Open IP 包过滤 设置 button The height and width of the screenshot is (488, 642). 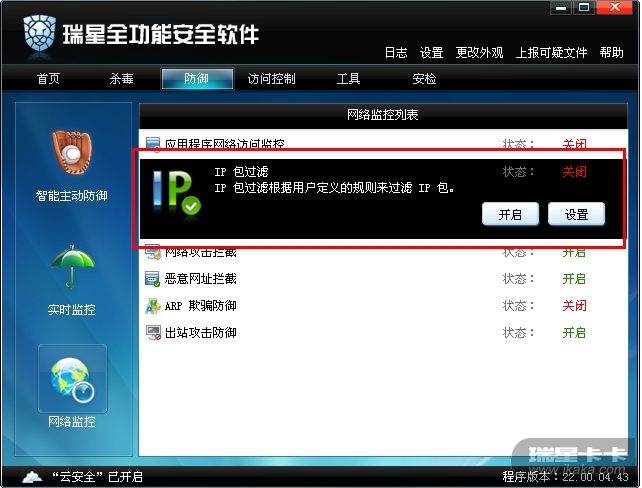576,214
